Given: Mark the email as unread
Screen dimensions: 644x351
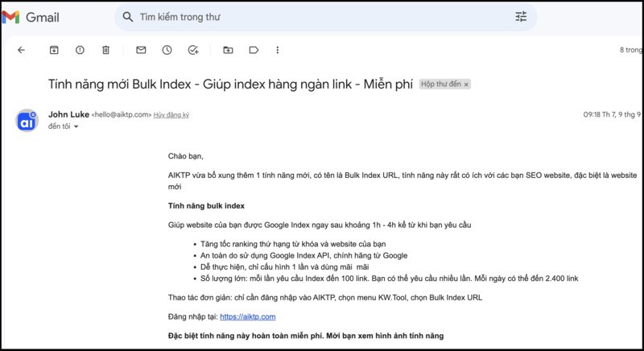Looking at the screenshot, I should point(142,50).
